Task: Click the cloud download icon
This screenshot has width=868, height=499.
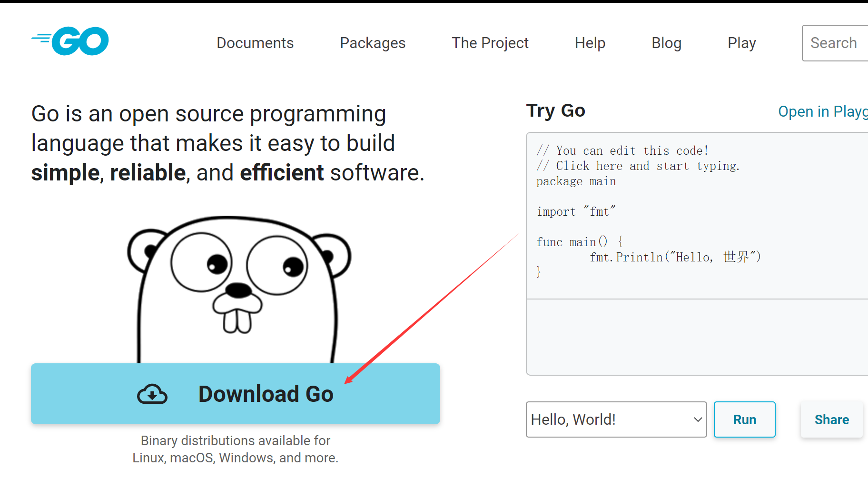Action: tap(152, 394)
